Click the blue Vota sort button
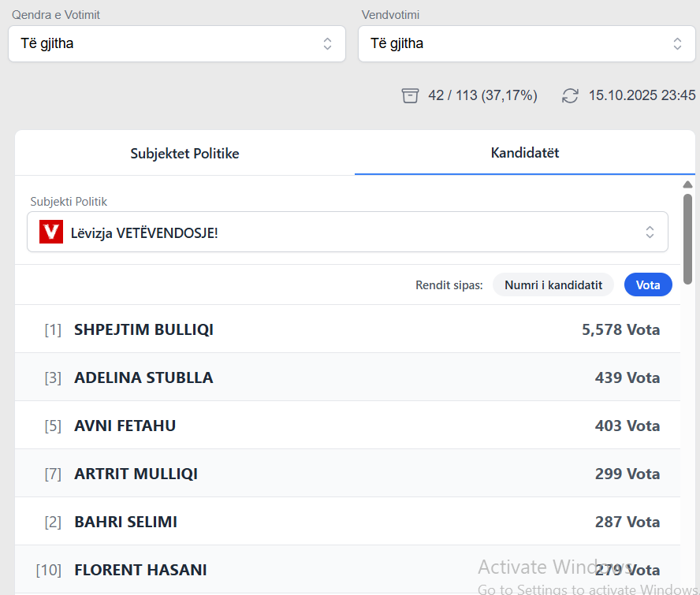Viewport: 700px width, 595px height. click(648, 284)
